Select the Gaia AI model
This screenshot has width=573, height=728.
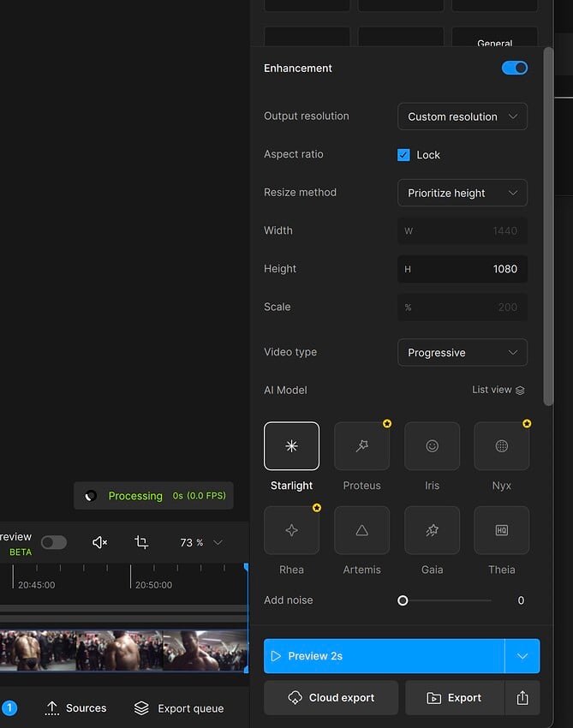(x=432, y=530)
